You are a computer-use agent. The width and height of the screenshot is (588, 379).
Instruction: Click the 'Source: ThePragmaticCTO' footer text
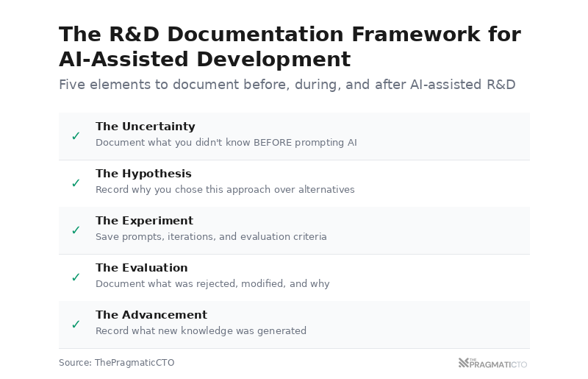117,363
